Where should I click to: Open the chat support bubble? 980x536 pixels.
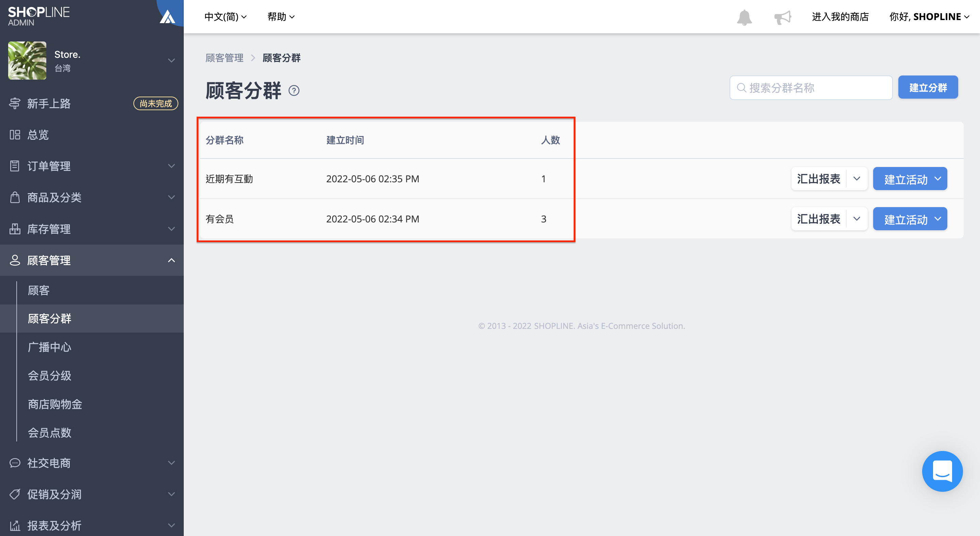[942, 471]
